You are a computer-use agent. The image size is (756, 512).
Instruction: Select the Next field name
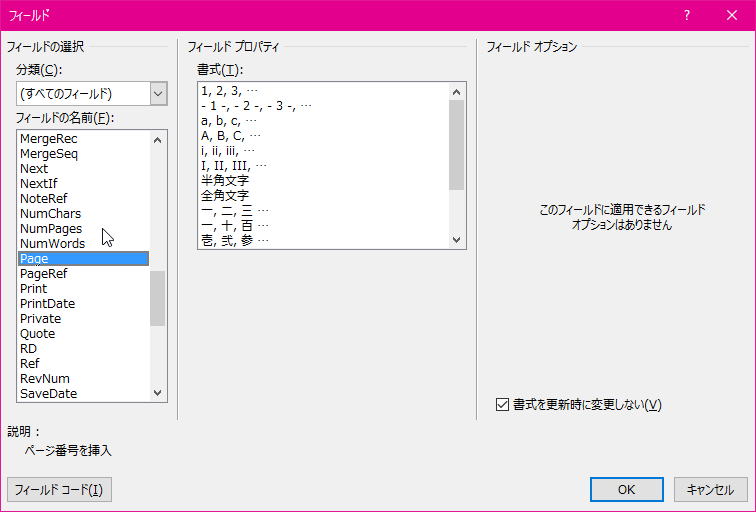(x=83, y=169)
